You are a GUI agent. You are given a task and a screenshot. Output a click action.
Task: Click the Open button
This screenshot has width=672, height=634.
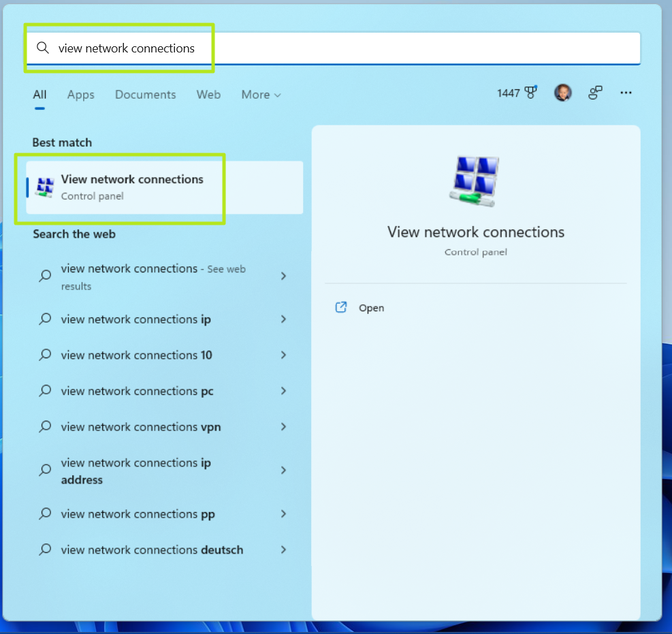pyautogui.click(x=371, y=307)
